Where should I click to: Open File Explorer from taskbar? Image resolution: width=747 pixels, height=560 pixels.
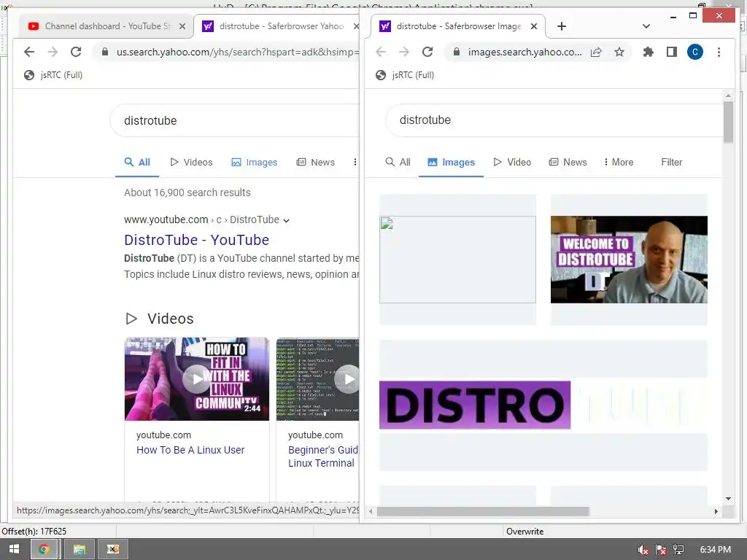[79, 549]
